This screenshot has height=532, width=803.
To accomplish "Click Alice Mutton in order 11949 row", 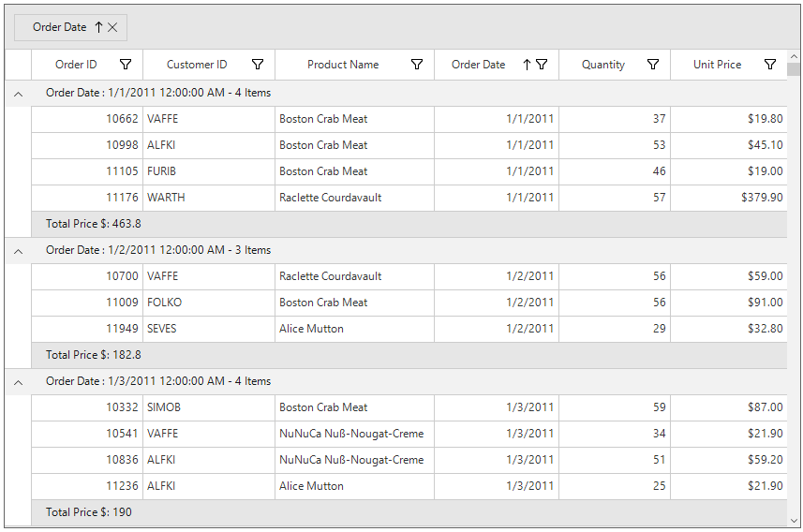I will pyautogui.click(x=354, y=329).
